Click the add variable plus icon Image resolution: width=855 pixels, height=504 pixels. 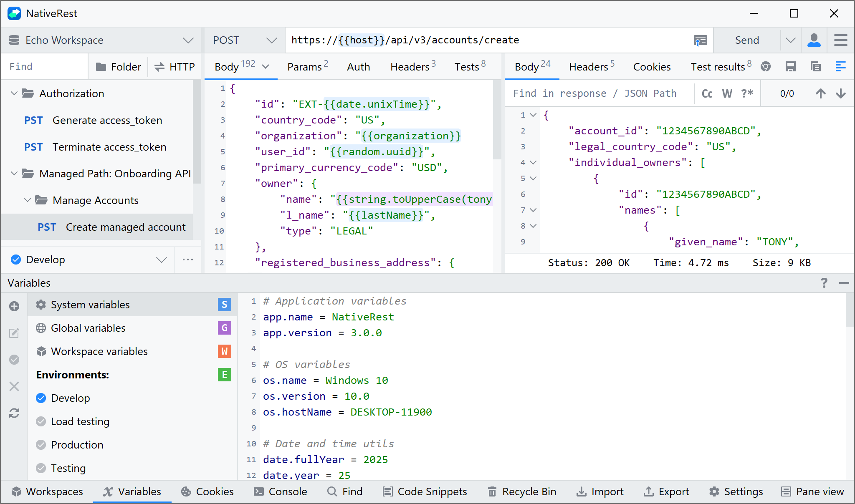tap(14, 306)
